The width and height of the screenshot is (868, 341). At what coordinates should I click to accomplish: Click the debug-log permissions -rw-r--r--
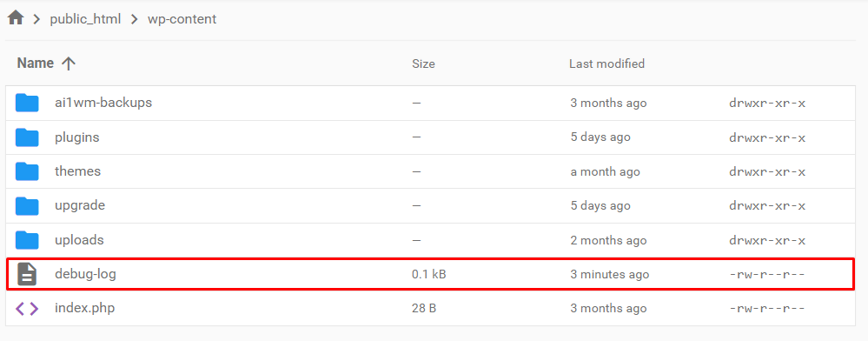coord(766,275)
